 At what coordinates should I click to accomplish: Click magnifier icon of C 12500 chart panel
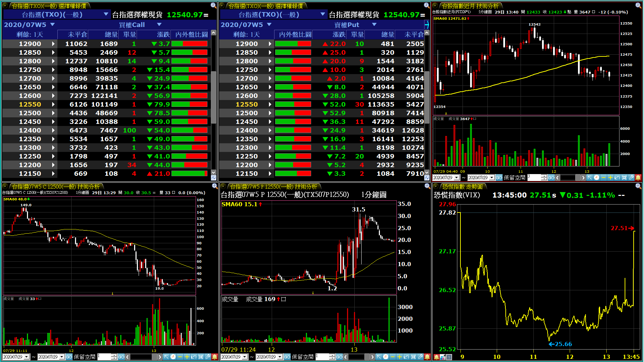pos(214,186)
